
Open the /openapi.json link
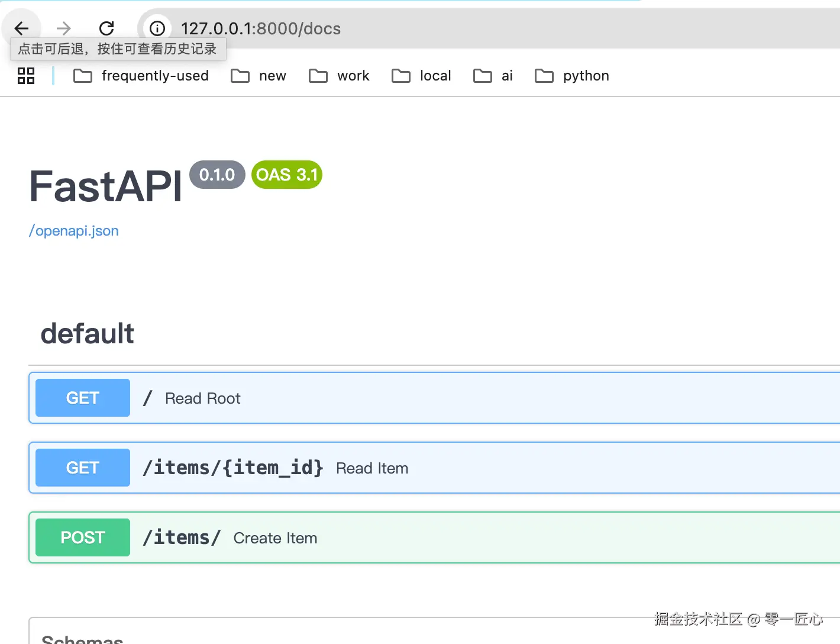point(74,231)
